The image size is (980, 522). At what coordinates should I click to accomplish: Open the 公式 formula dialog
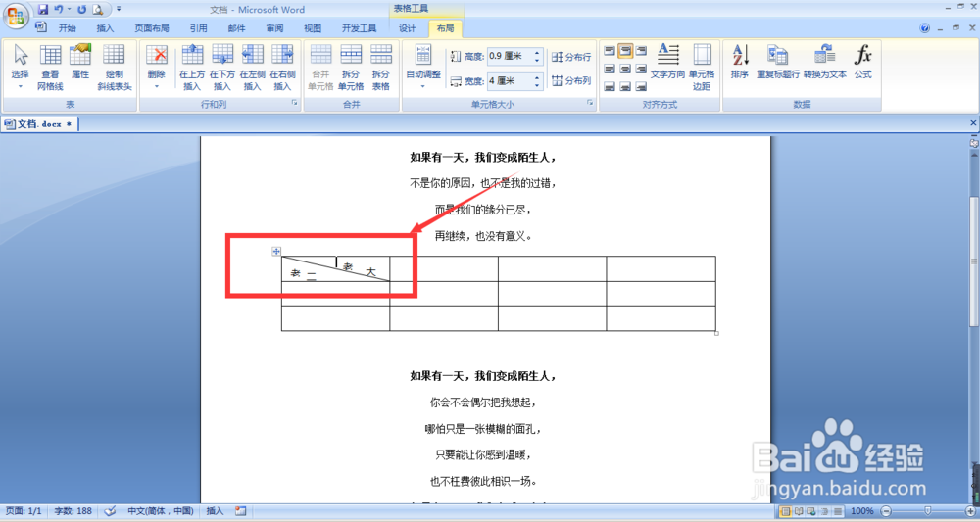(863, 61)
